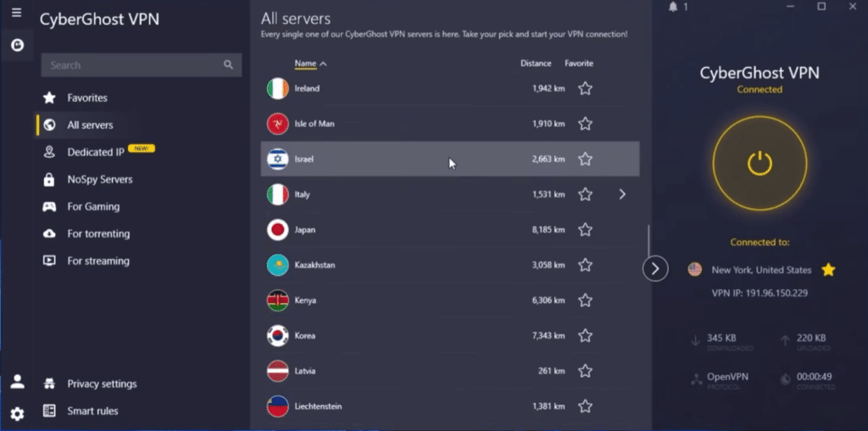Click the For streaming play icon
Image resolution: width=868 pixels, height=431 pixels.
[x=49, y=261]
